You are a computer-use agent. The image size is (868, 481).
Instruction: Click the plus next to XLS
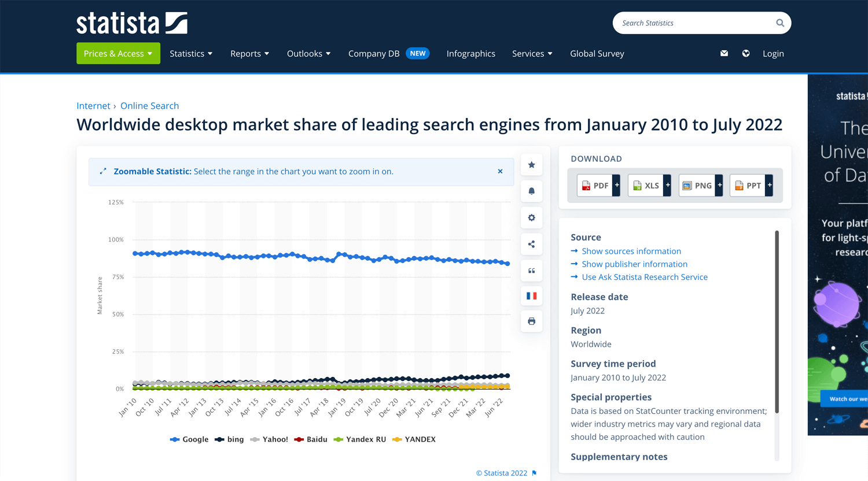pyautogui.click(x=667, y=186)
